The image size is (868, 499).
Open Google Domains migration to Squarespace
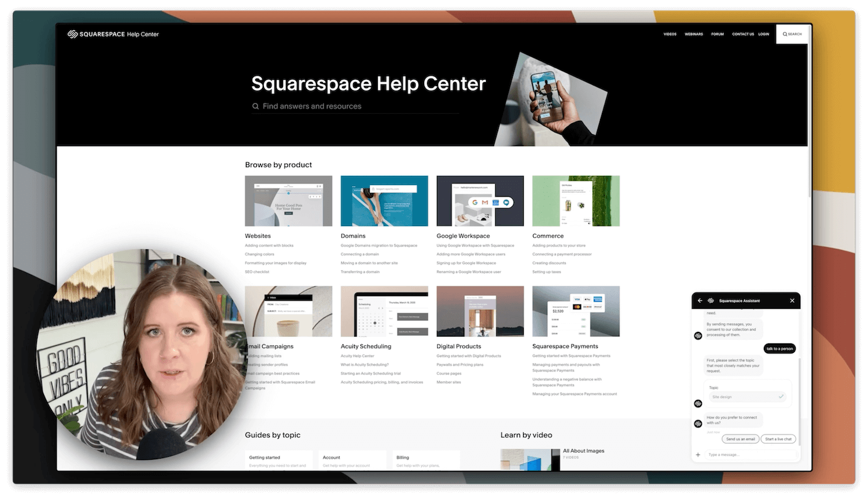(379, 246)
